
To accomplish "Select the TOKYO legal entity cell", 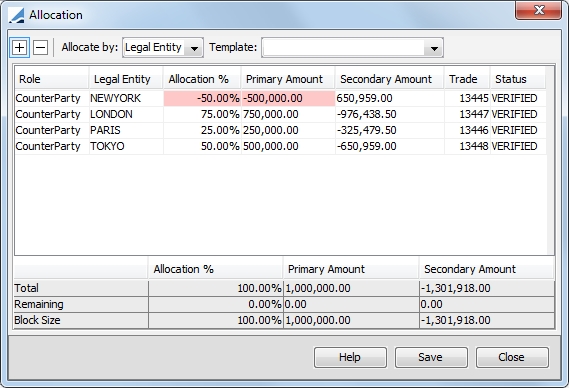I will point(126,146).
